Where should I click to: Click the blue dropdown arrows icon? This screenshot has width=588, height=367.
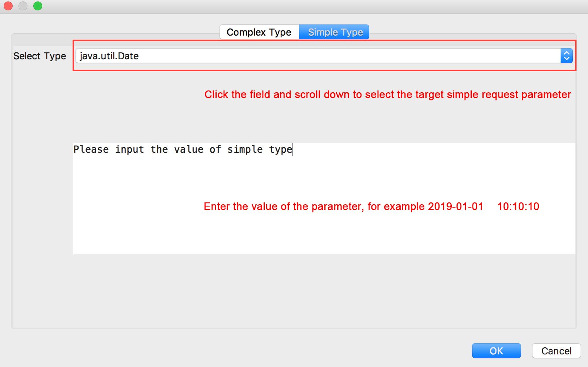566,56
